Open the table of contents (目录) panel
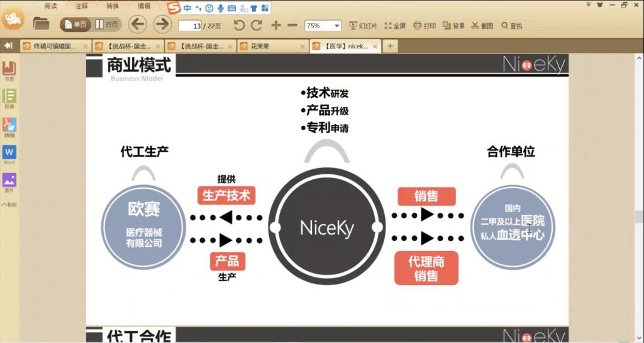This screenshot has width=644, height=343. pos(9,98)
